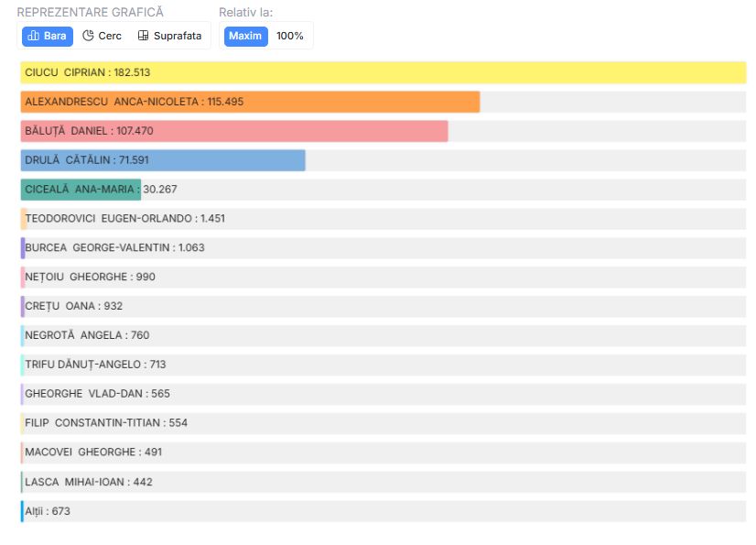Click the pie icon next to Cerc
The height and width of the screenshot is (545, 756).
click(x=88, y=36)
